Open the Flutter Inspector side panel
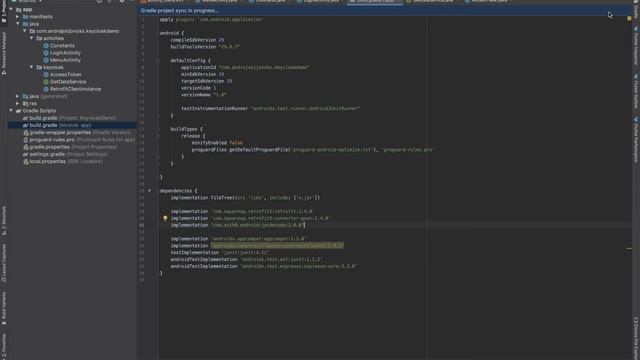This screenshot has width=640, height=360. tap(636, 46)
